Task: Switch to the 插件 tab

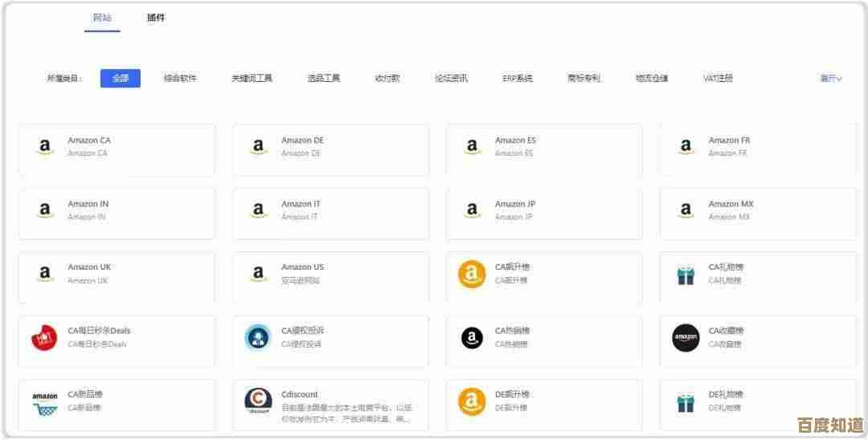Action: coord(156,18)
